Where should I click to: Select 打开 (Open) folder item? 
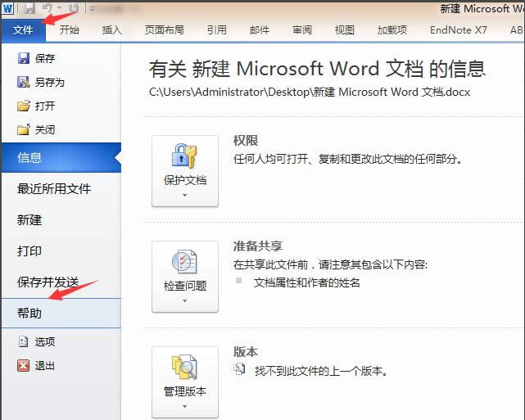[44, 106]
